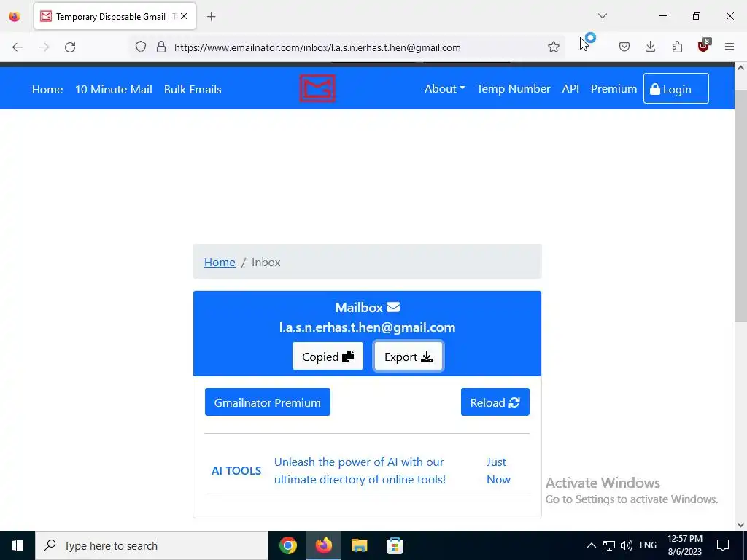Viewport: 747px width, 560px height.
Task: Open the Save to Pocket icon
Action: pyautogui.click(x=624, y=47)
